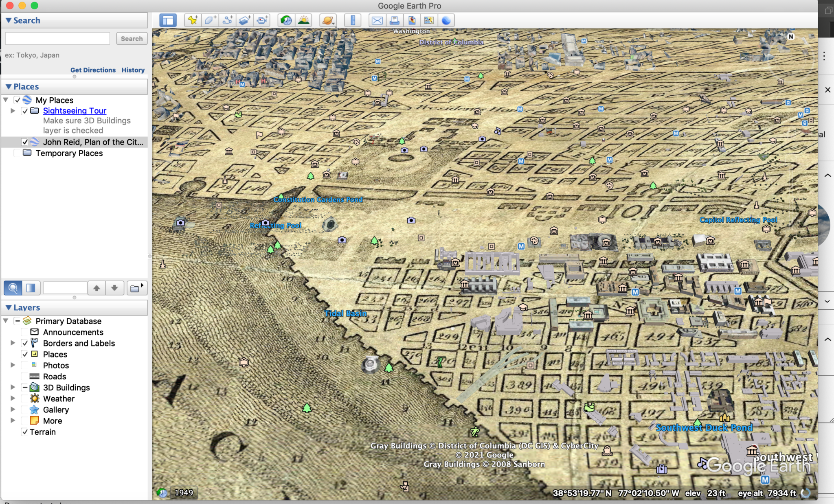Collapse the My Places tree node
This screenshot has height=504, width=834.
point(6,100)
